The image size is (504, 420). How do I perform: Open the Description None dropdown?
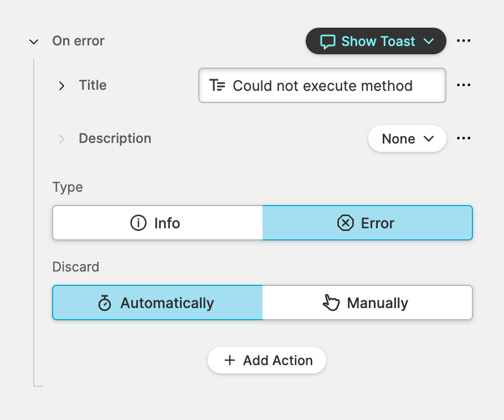point(407,139)
